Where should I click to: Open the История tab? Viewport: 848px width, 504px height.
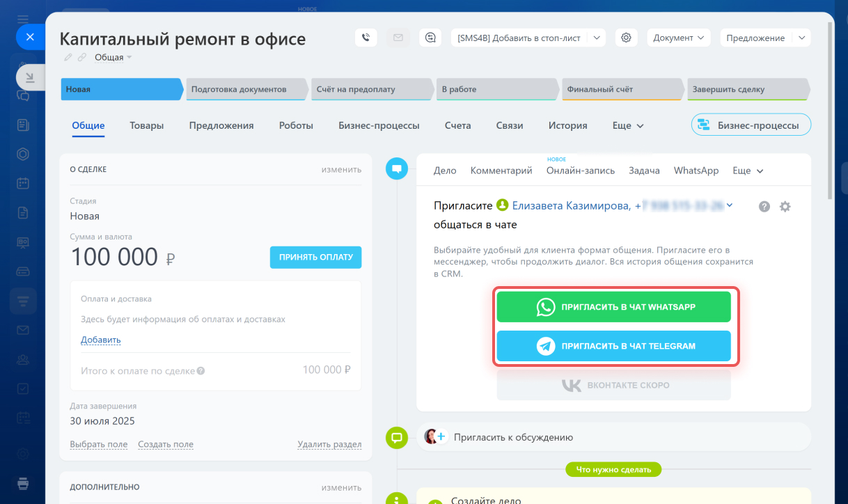click(568, 125)
